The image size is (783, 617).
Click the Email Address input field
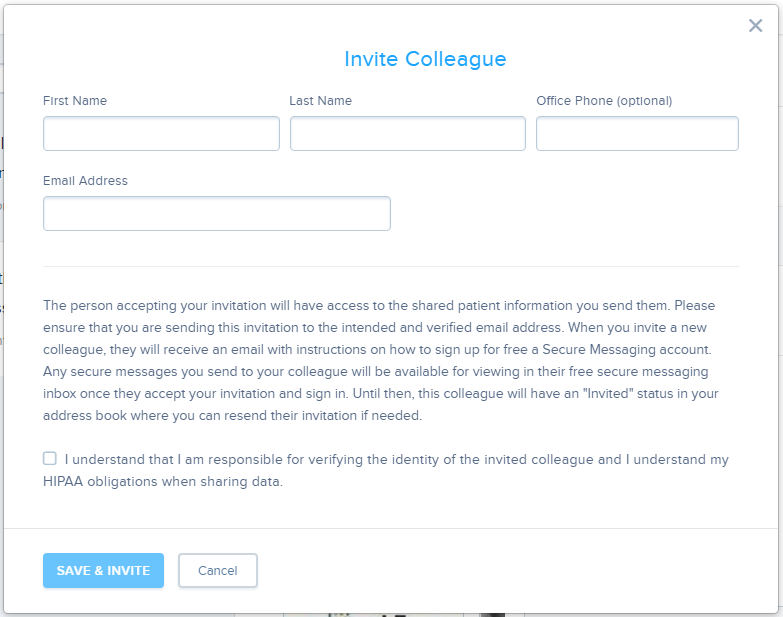point(217,213)
